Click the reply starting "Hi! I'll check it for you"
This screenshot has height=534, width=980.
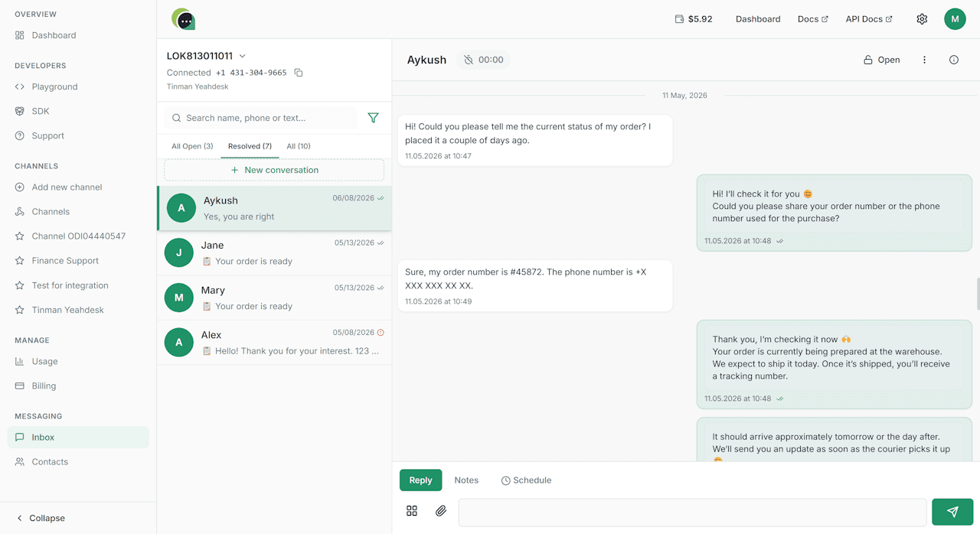(834, 213)
